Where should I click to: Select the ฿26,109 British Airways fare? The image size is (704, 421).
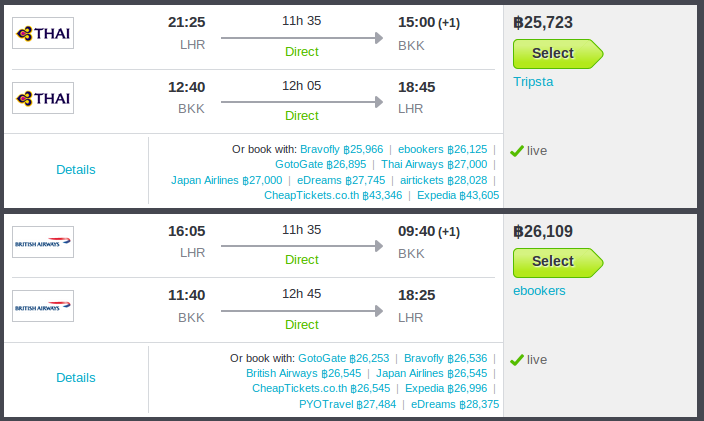pyautogui.click(x=558, y=262)
